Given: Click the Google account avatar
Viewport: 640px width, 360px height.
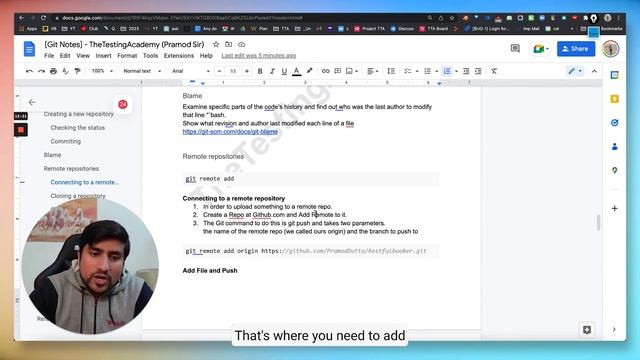Looking at the screenshot, I should click(611, 49).
